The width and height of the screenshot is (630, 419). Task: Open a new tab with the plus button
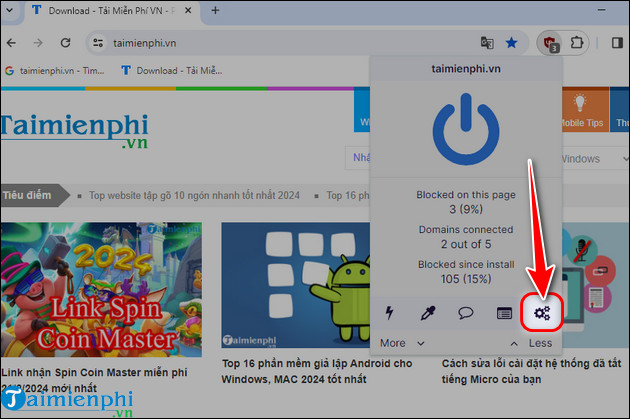(x=215, y=10)
